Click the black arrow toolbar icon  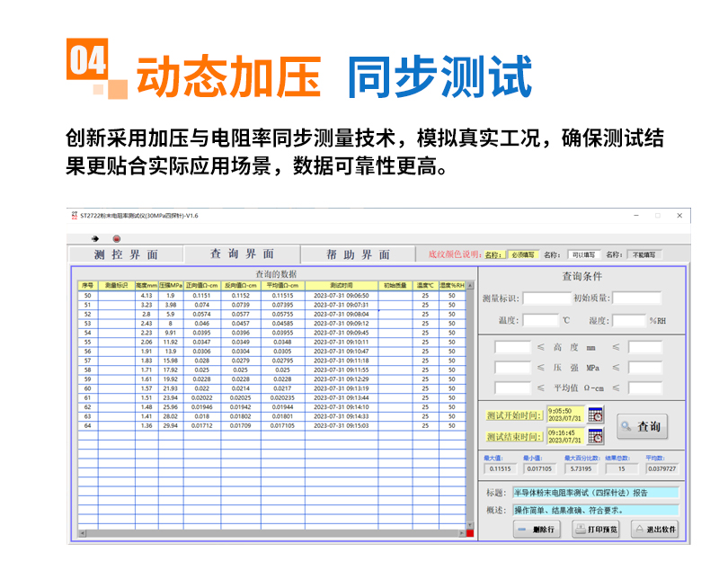95,238
